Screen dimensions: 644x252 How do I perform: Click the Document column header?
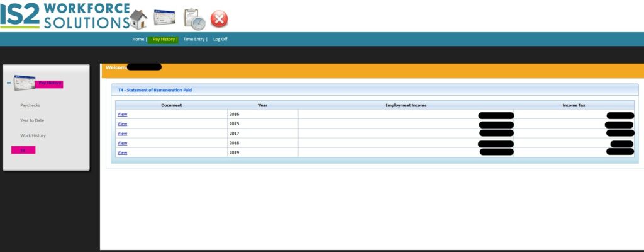click(x=171, y=105)
